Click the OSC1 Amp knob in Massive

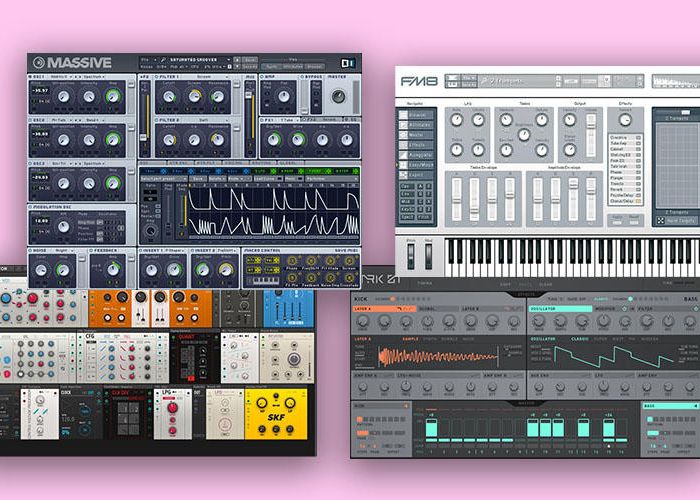113,96
